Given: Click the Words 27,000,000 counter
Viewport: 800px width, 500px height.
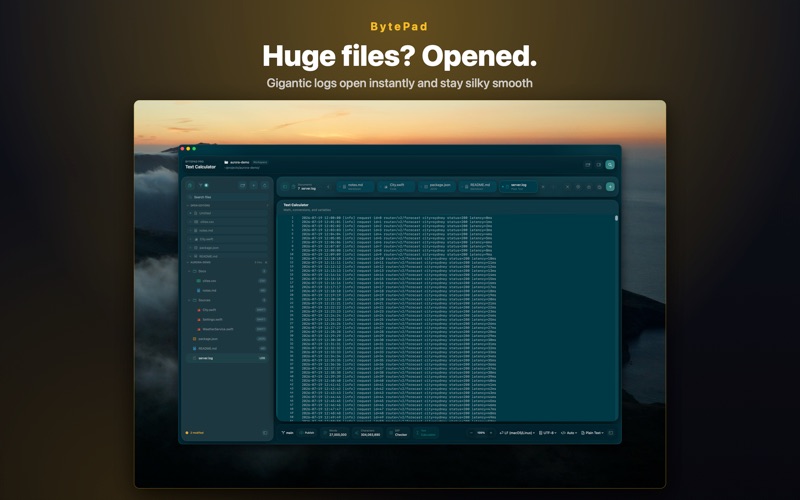Looking at the screenshot, I should click(x=336, y=433).
